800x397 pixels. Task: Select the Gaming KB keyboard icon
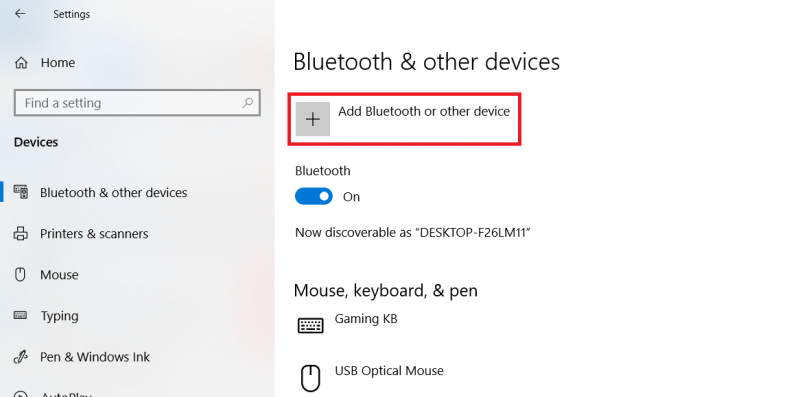[x=310, y=326]
